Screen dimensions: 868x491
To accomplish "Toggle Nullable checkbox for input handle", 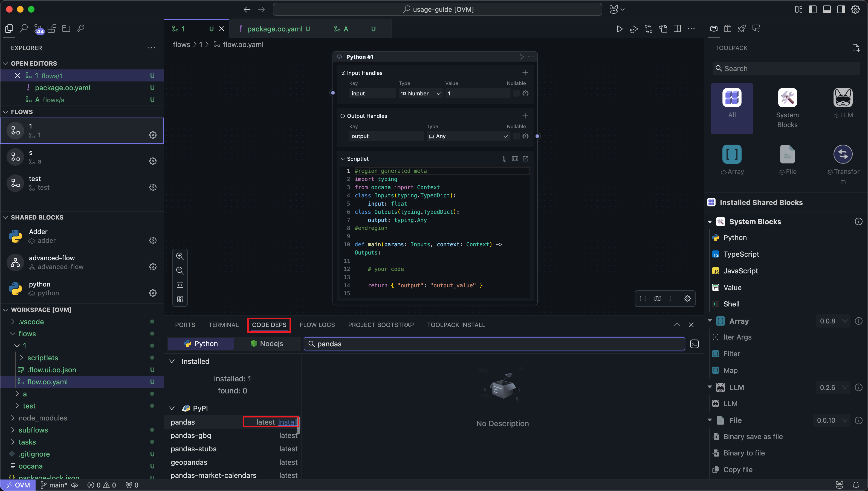I will click(x=516, y=93).
